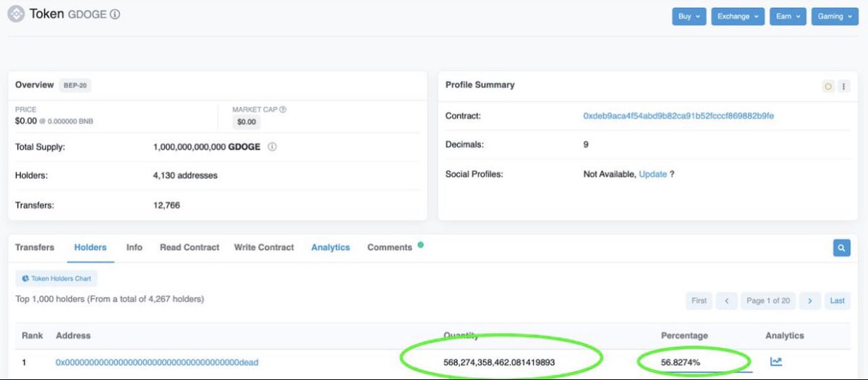Open the dead address link in rank 1
Image resolution: width=868 pixels, height=380 pixels.
coord(157,362)
